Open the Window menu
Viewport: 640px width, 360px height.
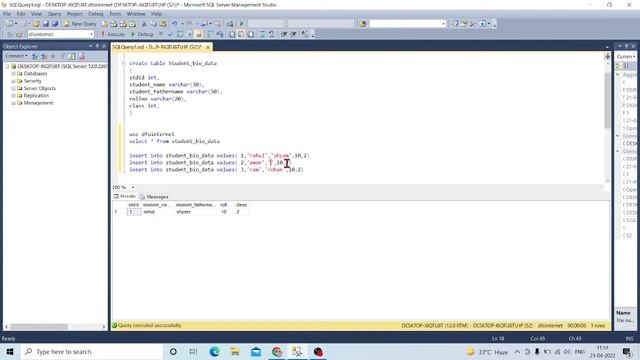pos(136,14)
